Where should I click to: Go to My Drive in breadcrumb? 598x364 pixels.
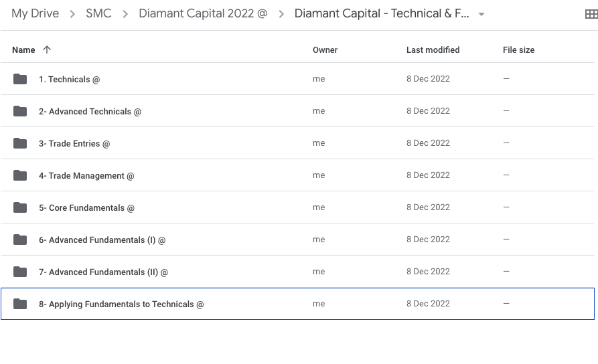[x=35, y=14]
